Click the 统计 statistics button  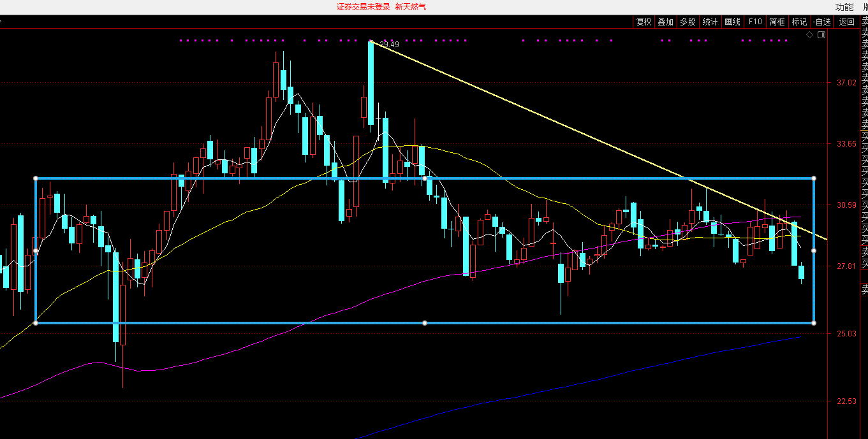[x=710, y=22]
